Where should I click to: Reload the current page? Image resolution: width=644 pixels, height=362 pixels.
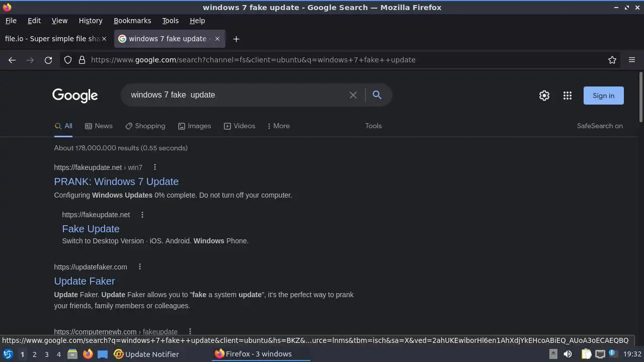(48, 60)
